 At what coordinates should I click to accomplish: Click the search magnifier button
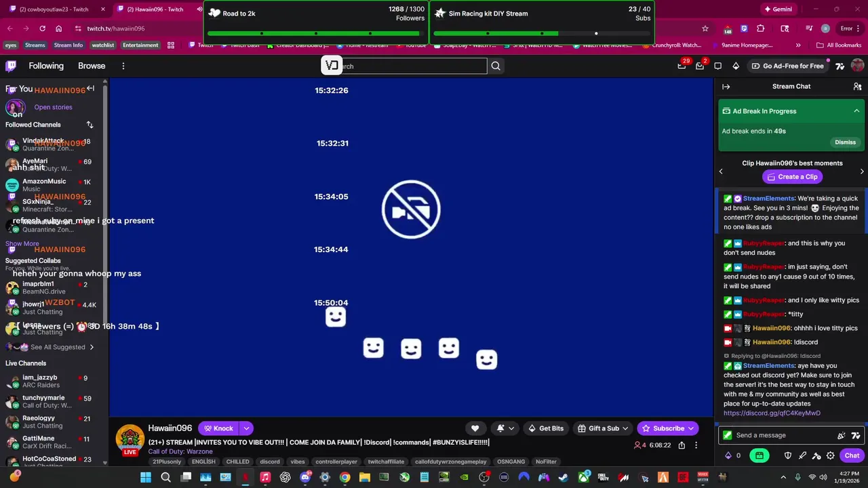(496, 66)
